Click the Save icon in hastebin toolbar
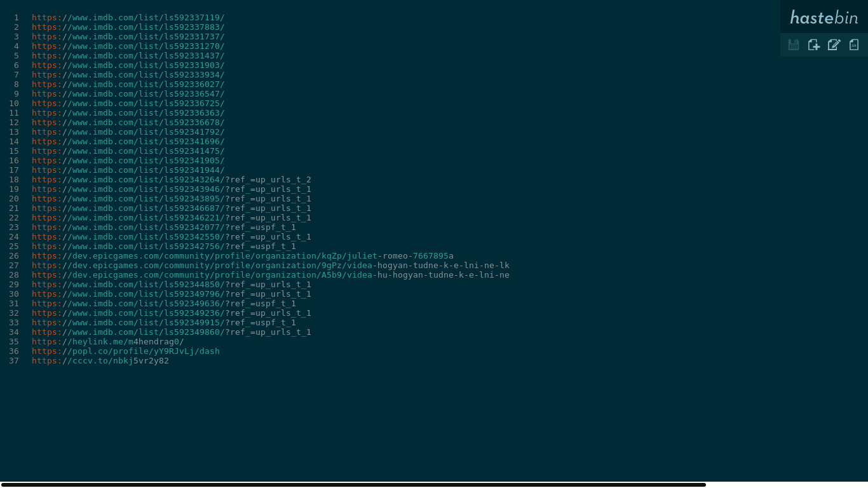This screenshot has height=488, width=868. click(x=794, y=44)
